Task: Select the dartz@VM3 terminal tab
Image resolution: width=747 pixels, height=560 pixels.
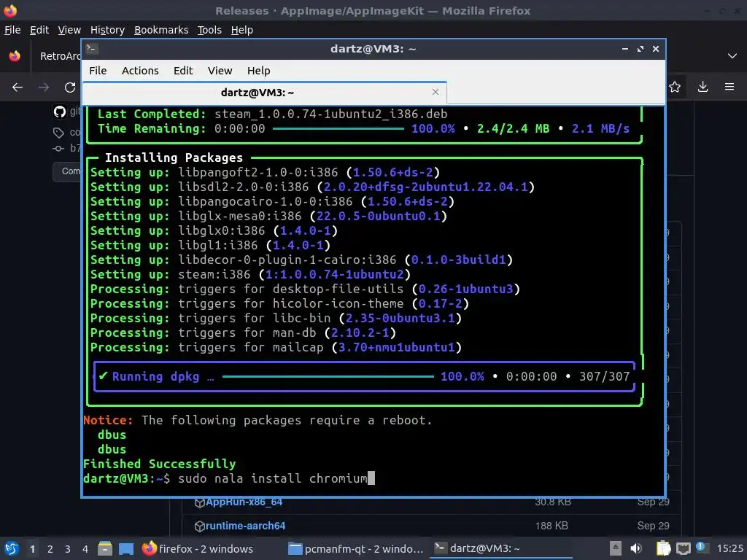Action: tap(264, 93)
